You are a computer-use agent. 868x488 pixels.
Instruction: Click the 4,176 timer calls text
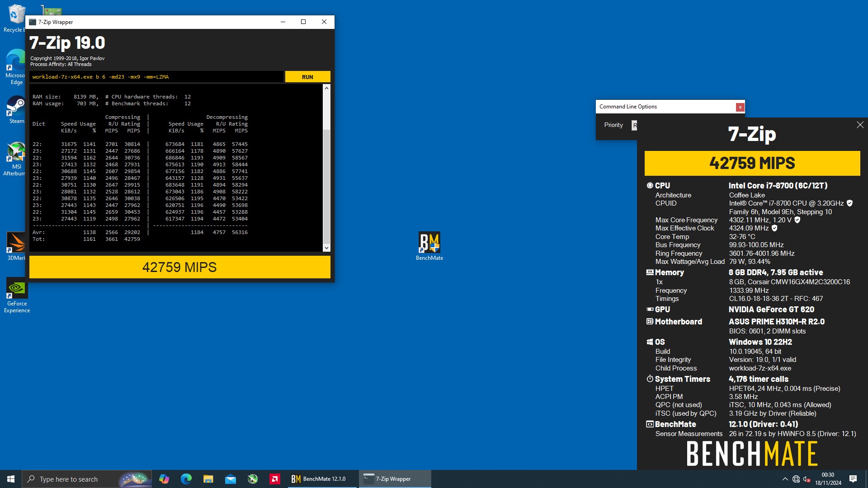758,379
